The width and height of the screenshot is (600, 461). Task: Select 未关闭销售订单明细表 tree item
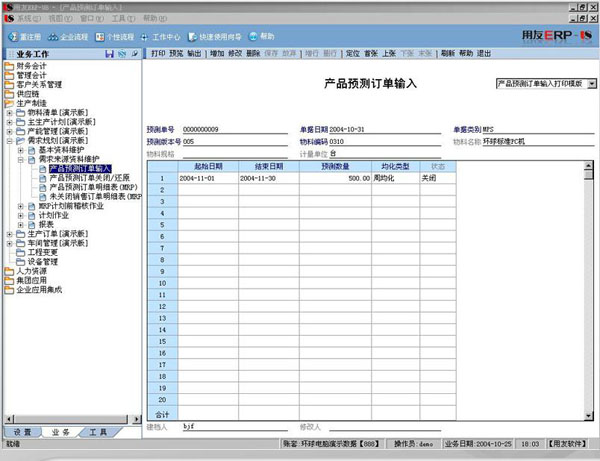point(96,197)
